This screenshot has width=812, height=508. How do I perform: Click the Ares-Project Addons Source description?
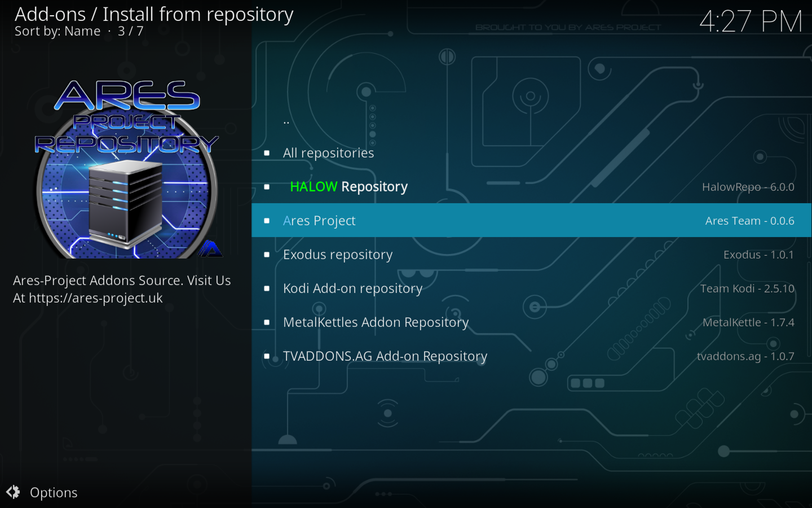point(122,289)
